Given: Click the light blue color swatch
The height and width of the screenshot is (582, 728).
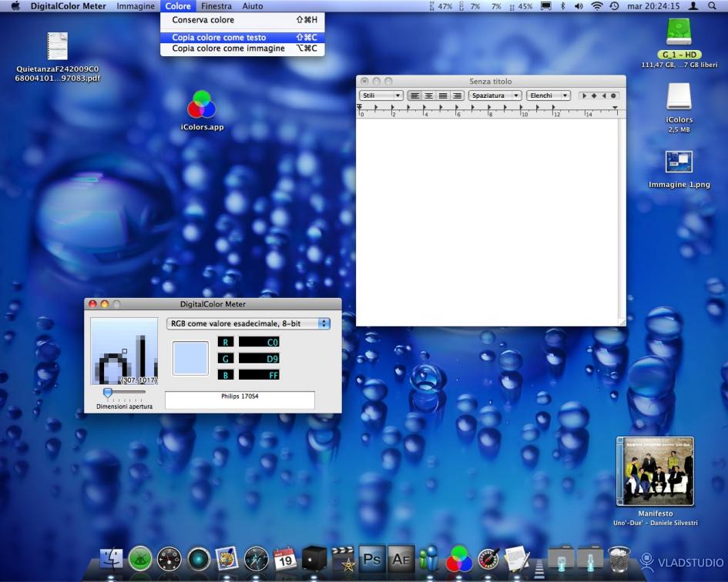Looking at the screenshot, I should coord(190,358).
